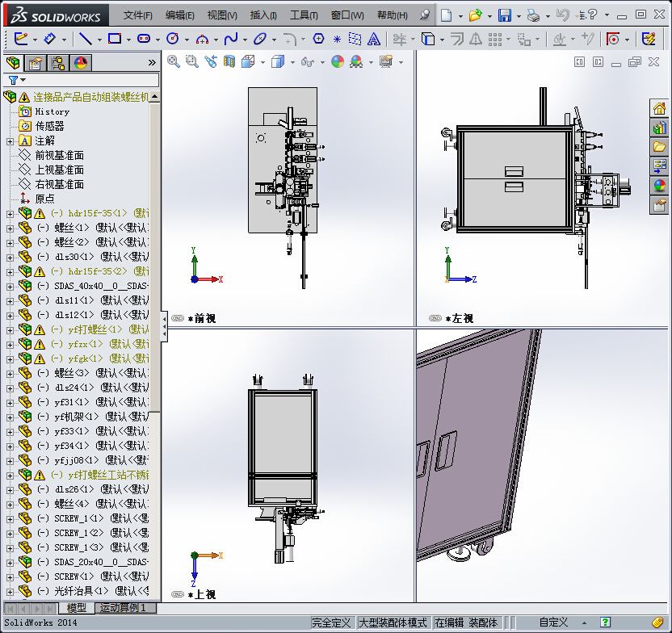The image size is (672, 633).
Task: Expand the 光纤治具<1> component node
Action: point(10,592)
